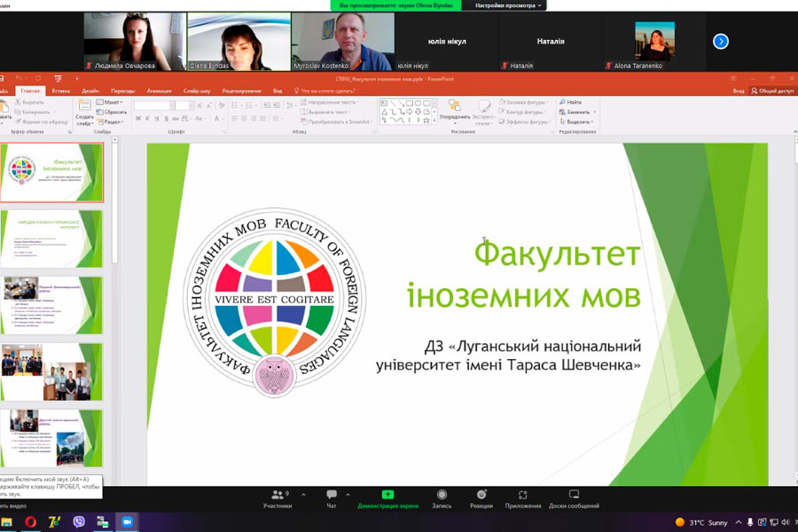Select first slide thumbnail with globe logo

pyautogui.click(x=52, y=173)
